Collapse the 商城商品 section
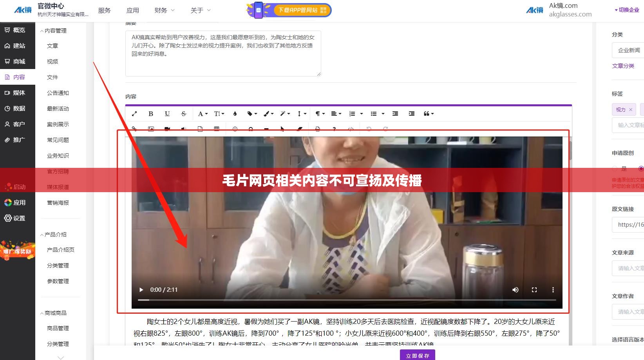Image resolution: width=644 pixels, height=360 pixels. (53, 313)
